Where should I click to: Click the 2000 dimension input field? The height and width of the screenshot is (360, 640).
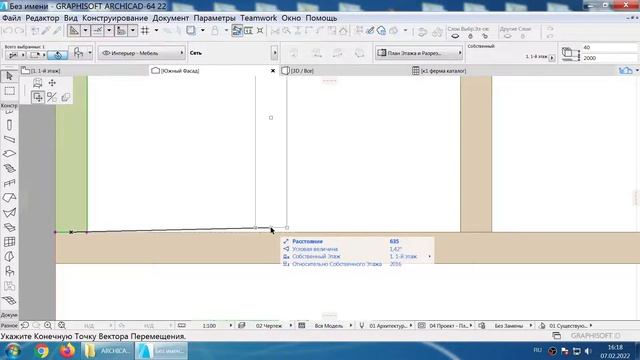point(610,58)
